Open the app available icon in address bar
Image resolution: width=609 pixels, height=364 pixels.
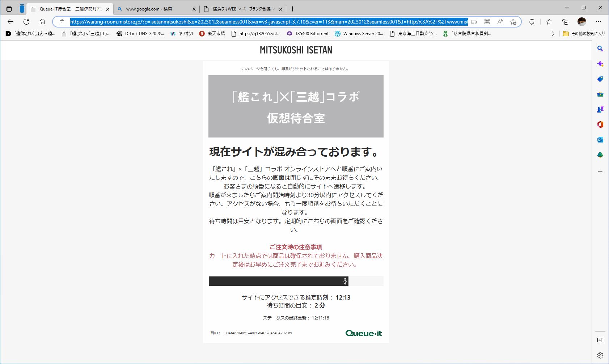pos(474,22)
